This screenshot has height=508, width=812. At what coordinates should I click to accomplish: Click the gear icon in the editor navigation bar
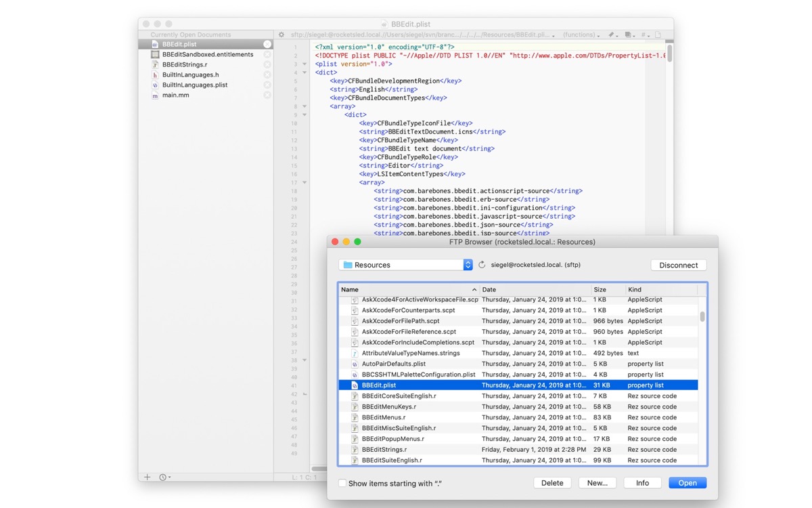click(281, 35)
